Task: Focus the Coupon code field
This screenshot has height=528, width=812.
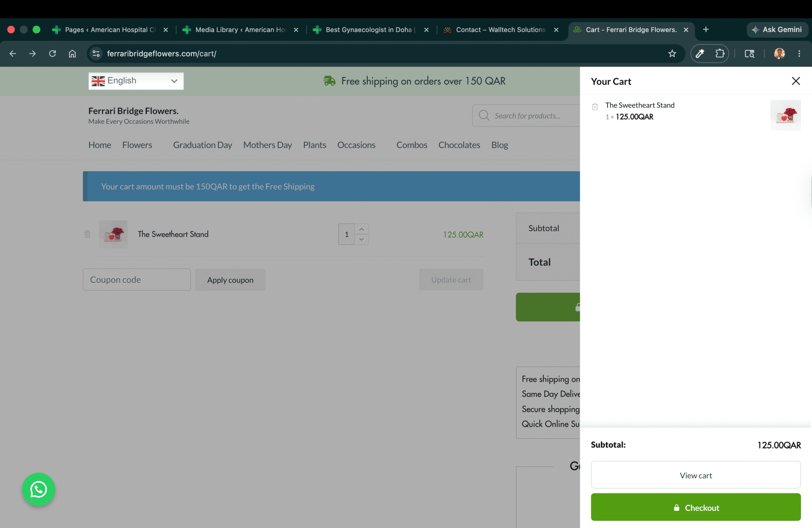Action: coord(137,280)
